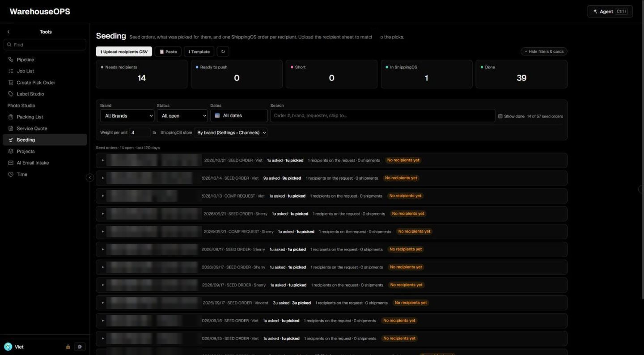Viewport: 644px width, 355px height.
Task: Click the Pipeline icon in the sidebar
Action: (11, 59)
